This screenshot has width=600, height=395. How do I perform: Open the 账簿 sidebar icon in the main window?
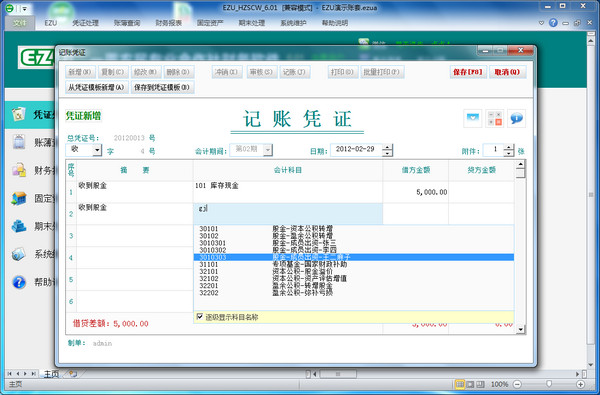(18, 142)
